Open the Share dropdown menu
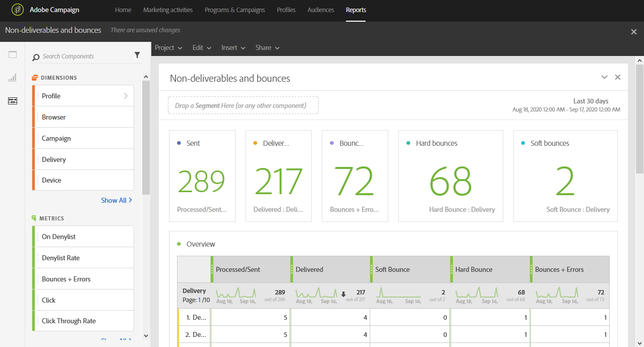This screenshot has height=347, width=644. 267,48
